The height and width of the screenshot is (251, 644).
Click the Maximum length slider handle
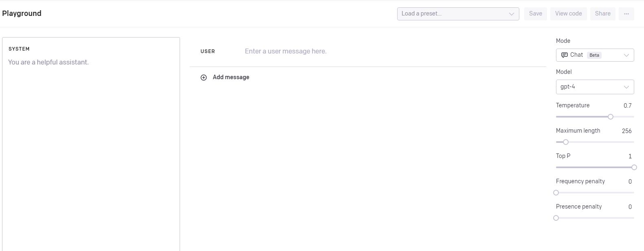pos(565,142)
